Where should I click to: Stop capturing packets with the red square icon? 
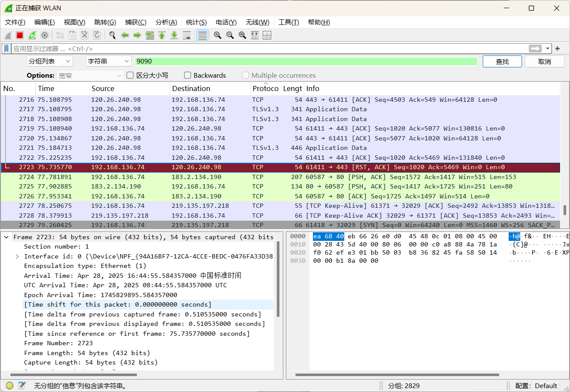pyautogui.click(x=20, y=35)
